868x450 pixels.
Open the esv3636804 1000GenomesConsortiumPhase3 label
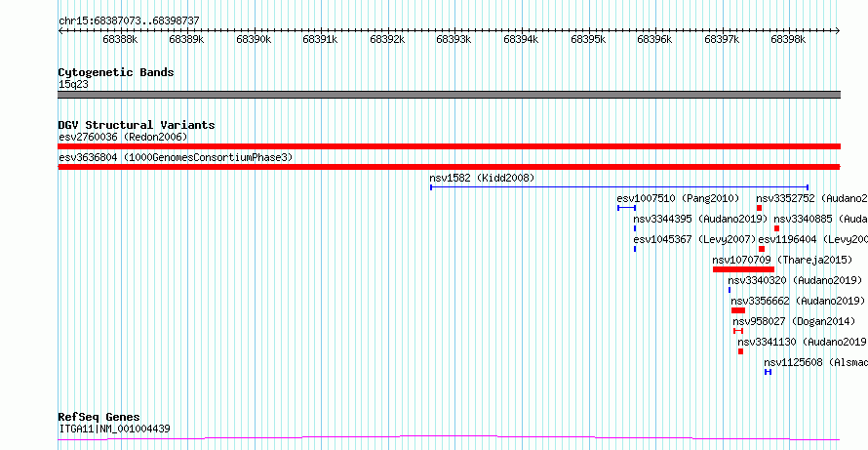(x=176, y=157)
